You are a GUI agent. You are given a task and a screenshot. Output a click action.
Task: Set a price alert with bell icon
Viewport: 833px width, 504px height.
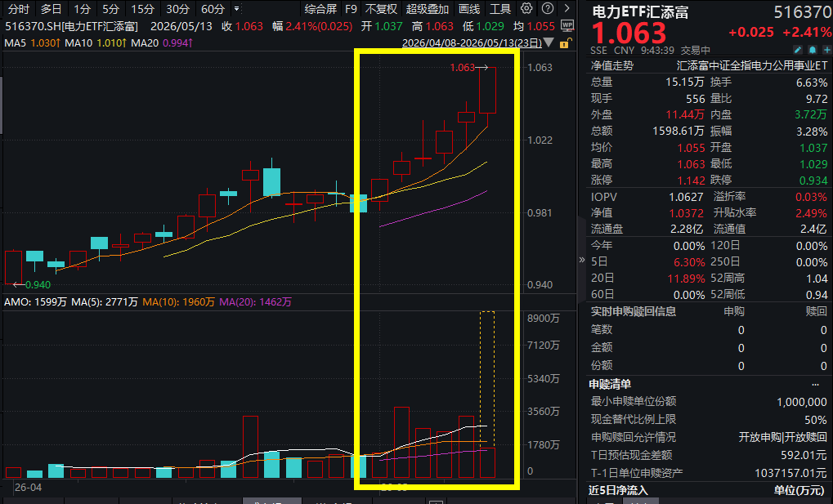pyautogui.click(x=813, y=50)
